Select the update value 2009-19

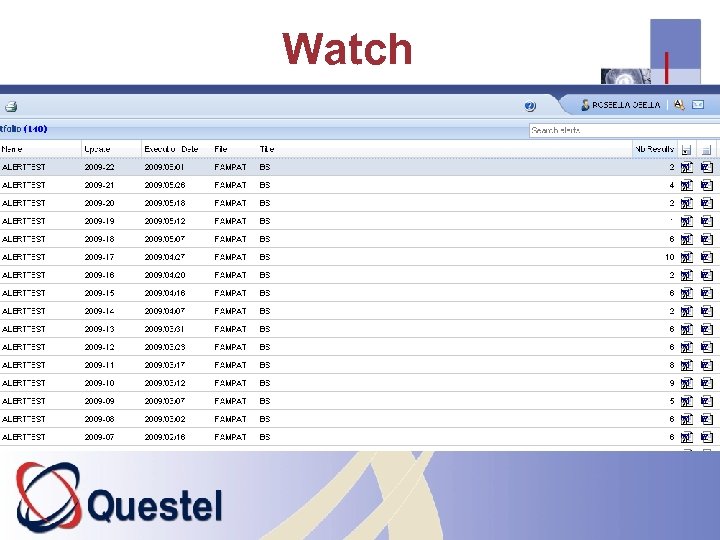pyautogui.click(x=99, y=221)
